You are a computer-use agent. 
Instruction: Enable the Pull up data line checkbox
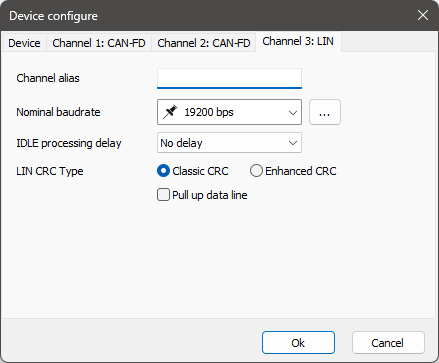click(163, 195)
